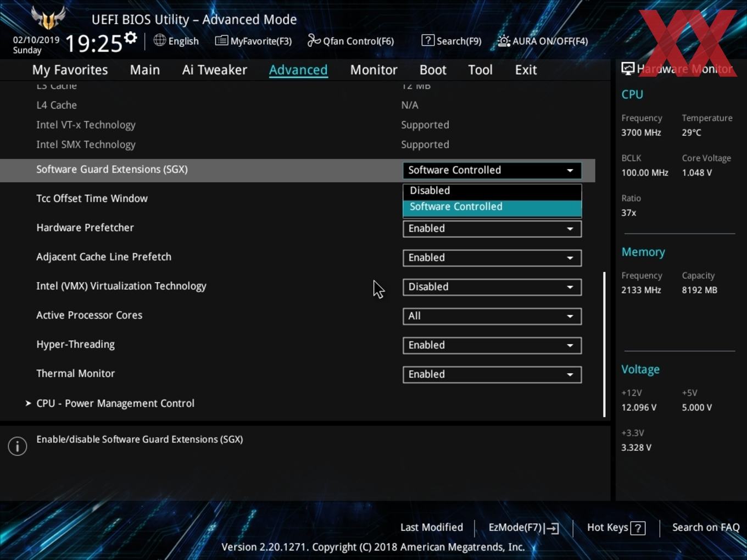
Task: Select the Tcc Offset Time Window label
Action: 92,198
